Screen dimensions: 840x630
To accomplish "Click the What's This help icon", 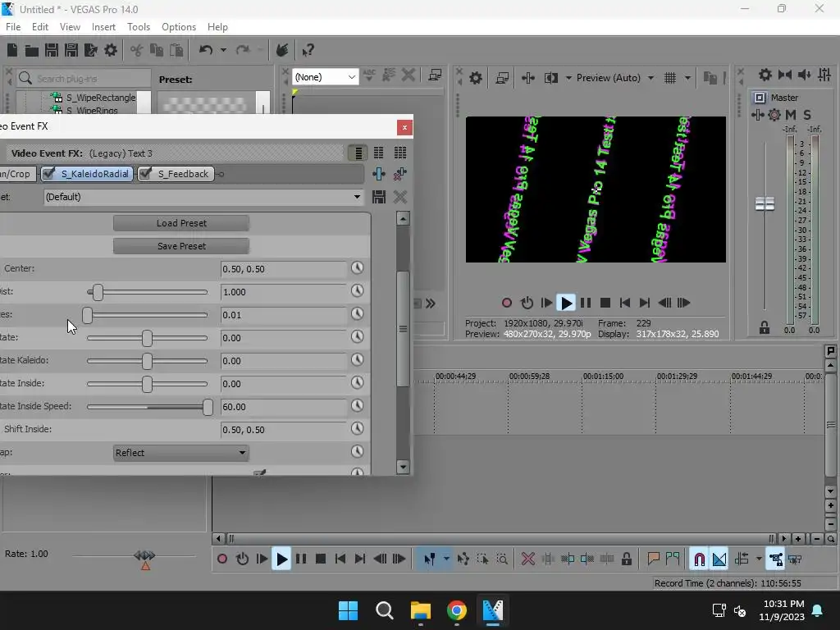I will [308, 50].
